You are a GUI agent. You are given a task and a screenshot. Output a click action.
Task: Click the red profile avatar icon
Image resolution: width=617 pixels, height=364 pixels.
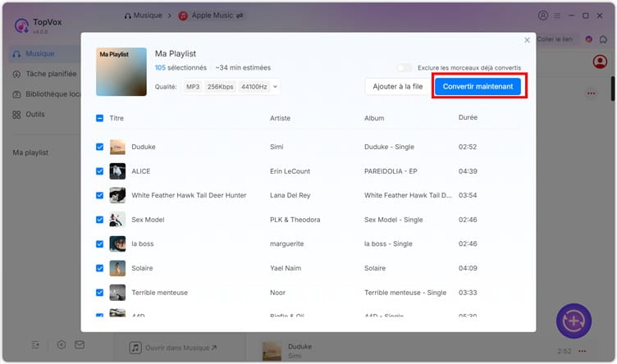point(600,61)
